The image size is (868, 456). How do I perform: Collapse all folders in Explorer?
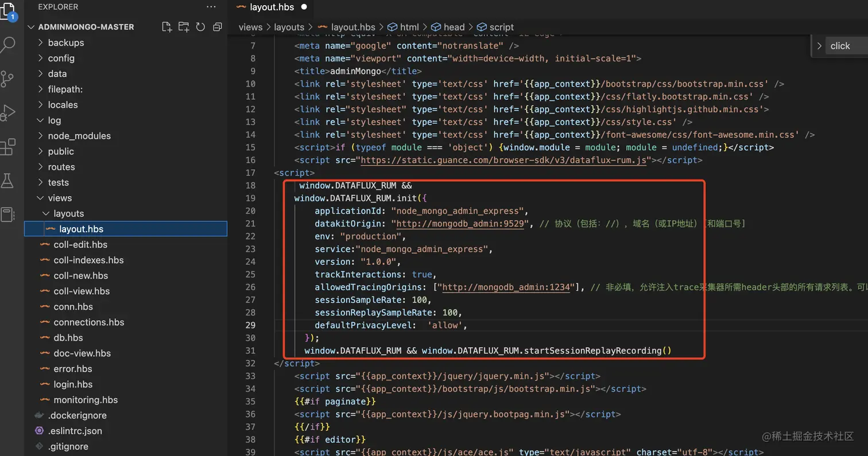click(217, 26)
